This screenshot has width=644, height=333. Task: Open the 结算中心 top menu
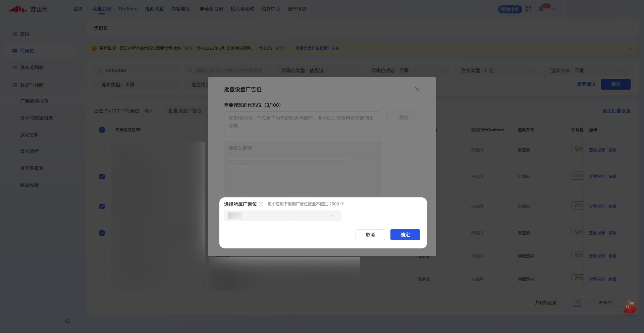tap(271, 9)
